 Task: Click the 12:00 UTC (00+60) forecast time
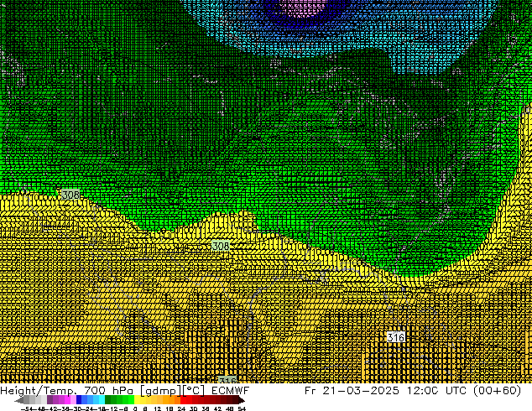464,391
